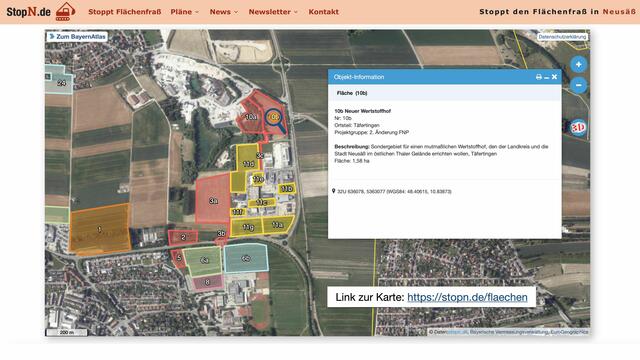Close the Objekt-Information panel
The image size is (640, 360).
554,77
